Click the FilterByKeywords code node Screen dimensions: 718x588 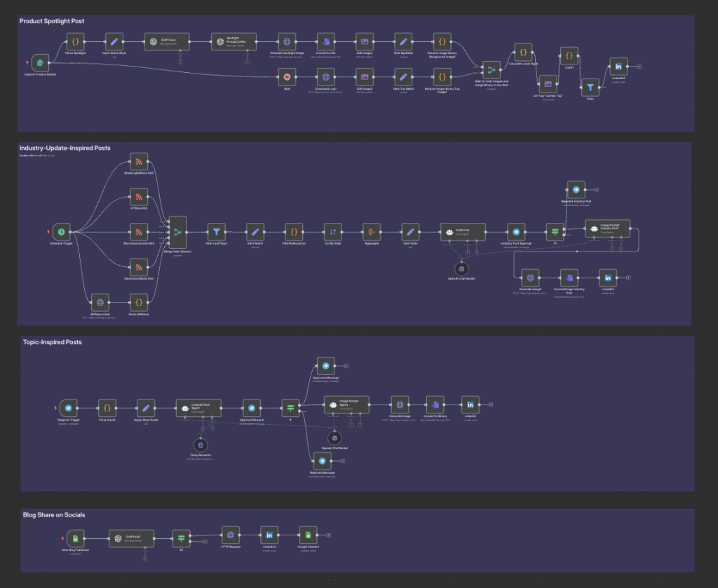coord(294,232)
